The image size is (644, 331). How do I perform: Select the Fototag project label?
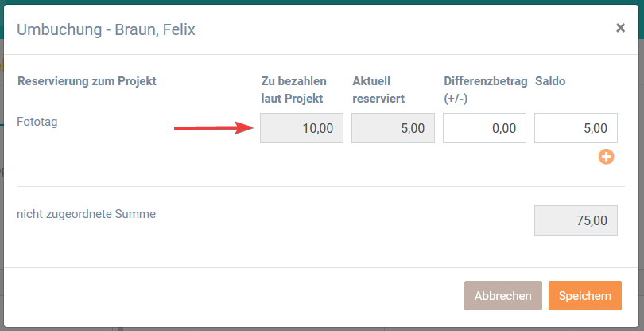click(x=37, y=122)
